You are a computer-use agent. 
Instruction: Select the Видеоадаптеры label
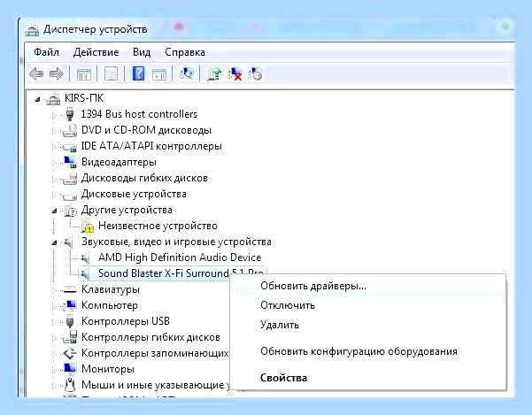point(119,162)
